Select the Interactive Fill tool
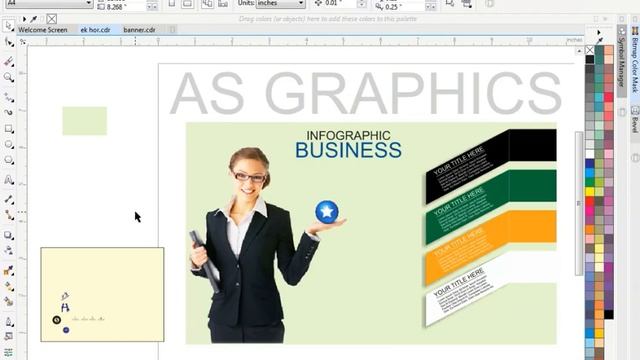The image size is (640, 360). pos(8,287)
